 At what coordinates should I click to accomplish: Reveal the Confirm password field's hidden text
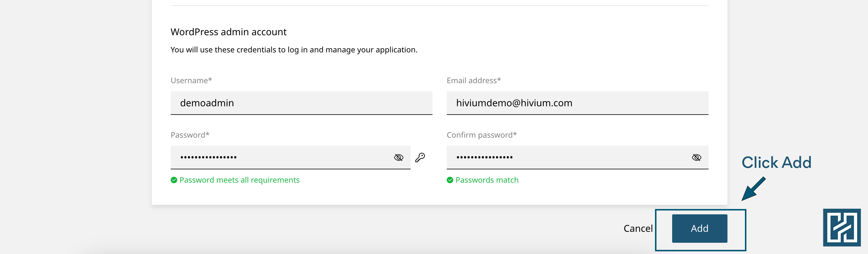point(696,157)
